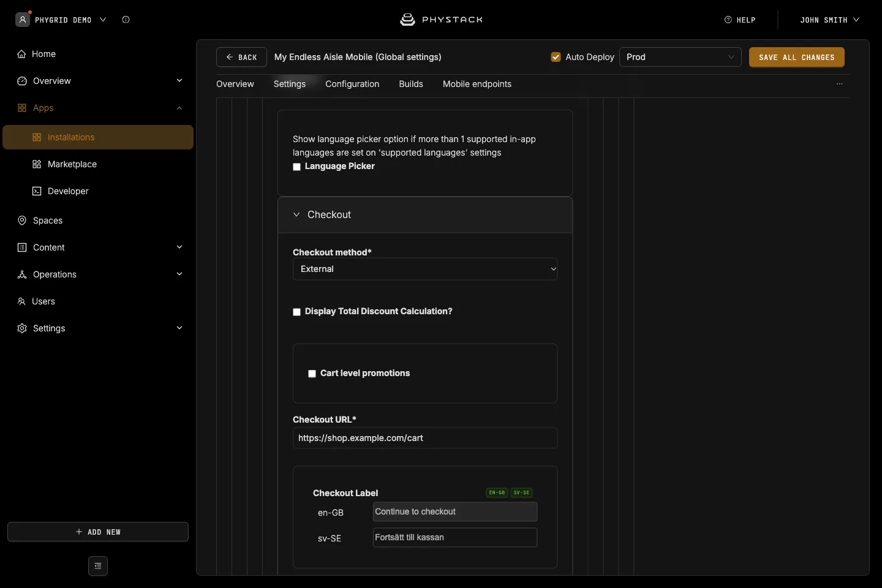The image size is (882, 588).
Task: Click the Marketplace icon
Action: click(x=37, y=164)
